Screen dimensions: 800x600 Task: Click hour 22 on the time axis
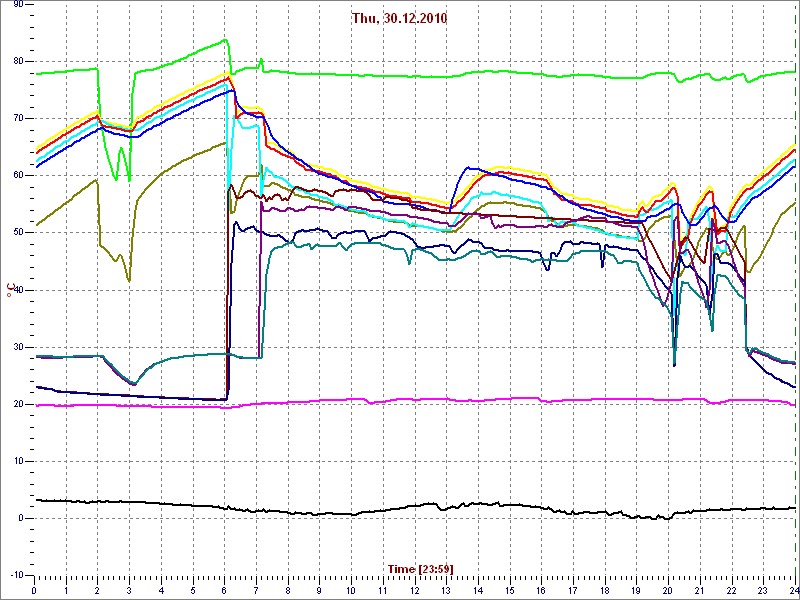[732, 591]
